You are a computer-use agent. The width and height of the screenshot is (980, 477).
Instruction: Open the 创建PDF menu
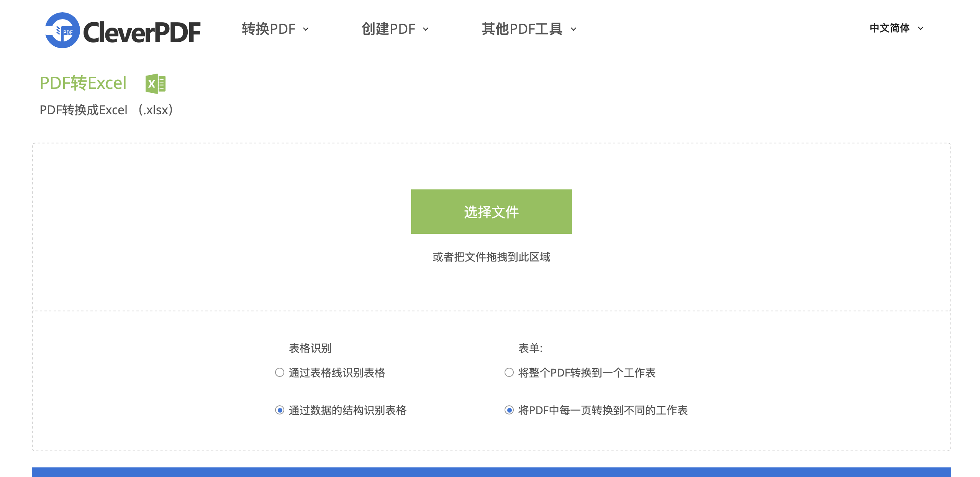[395, 29]
